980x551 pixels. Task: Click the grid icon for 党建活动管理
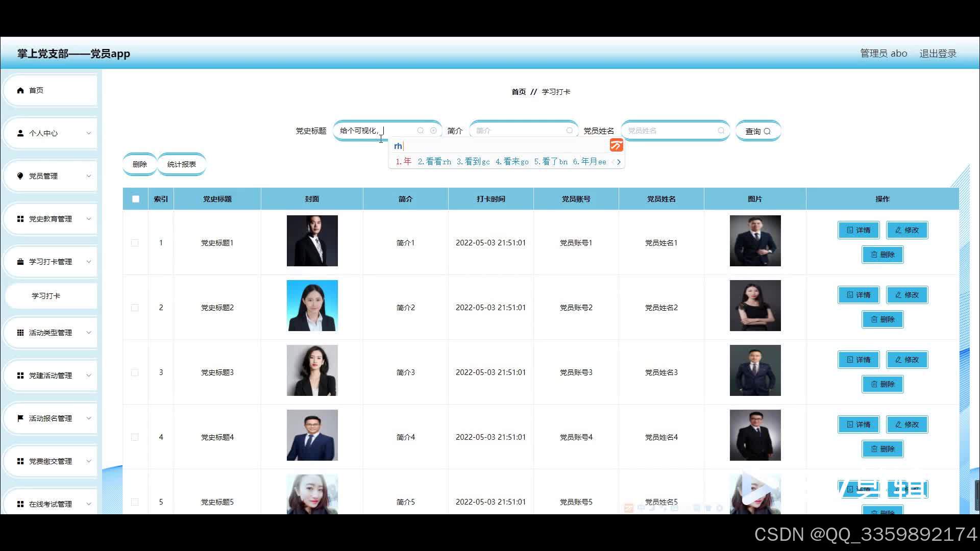[x=20, y=375]
